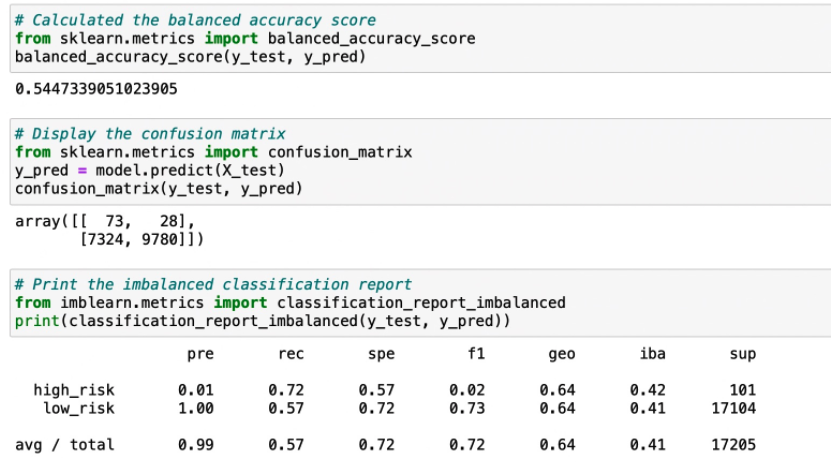This screenshot has width=839, height=463.
Task: Select avg / total recall value 0.57
Action: [286, 445]
